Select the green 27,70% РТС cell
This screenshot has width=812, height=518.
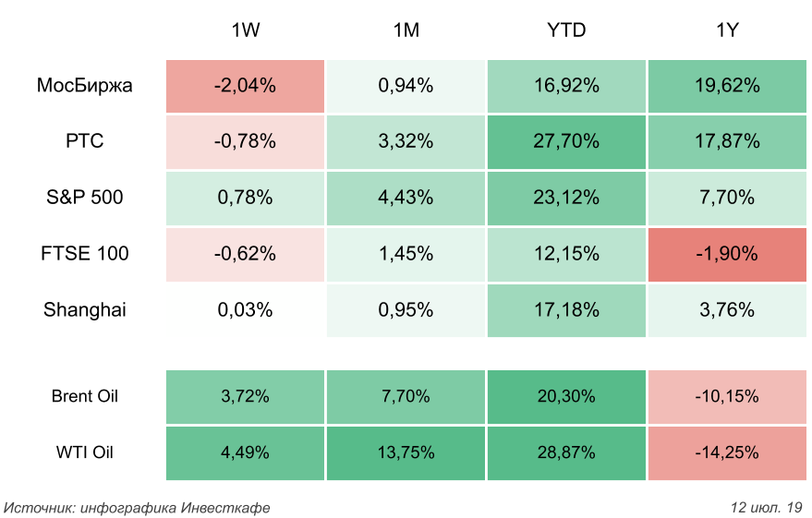(566, 141)
